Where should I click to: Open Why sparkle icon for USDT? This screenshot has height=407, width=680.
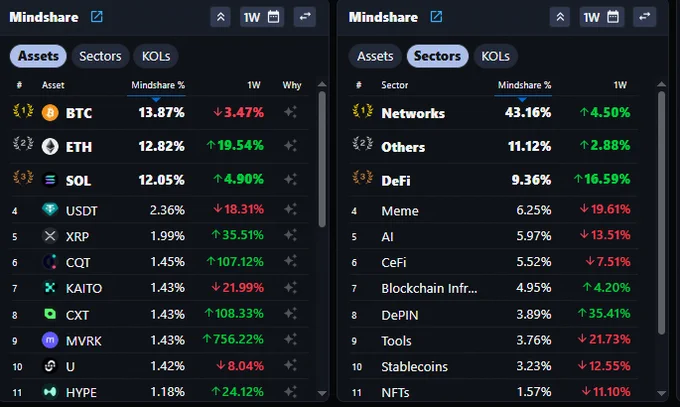click(291, 210)
